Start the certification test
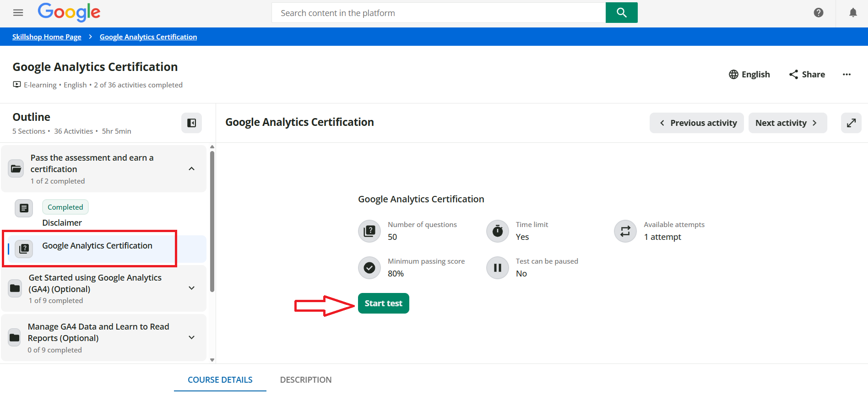Image resolution: width=868 pixels, height=401 pixels. pos(383,303)
